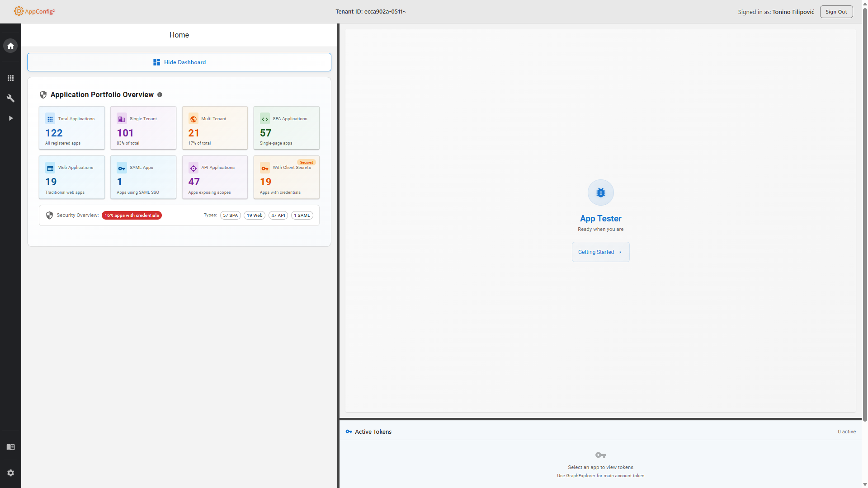Open the documentation book icon

click(x=10, y=447)
